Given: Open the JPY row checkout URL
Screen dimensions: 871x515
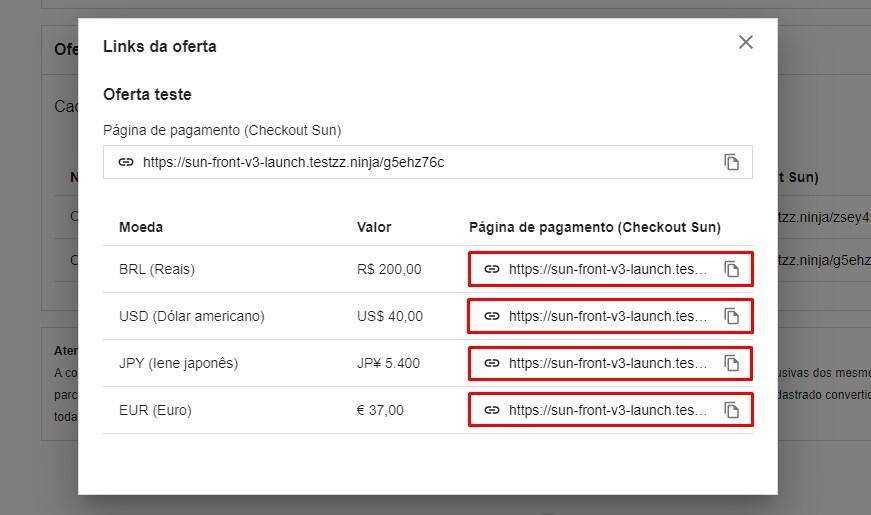Looking at the screenshot, I should coord(607,363).
